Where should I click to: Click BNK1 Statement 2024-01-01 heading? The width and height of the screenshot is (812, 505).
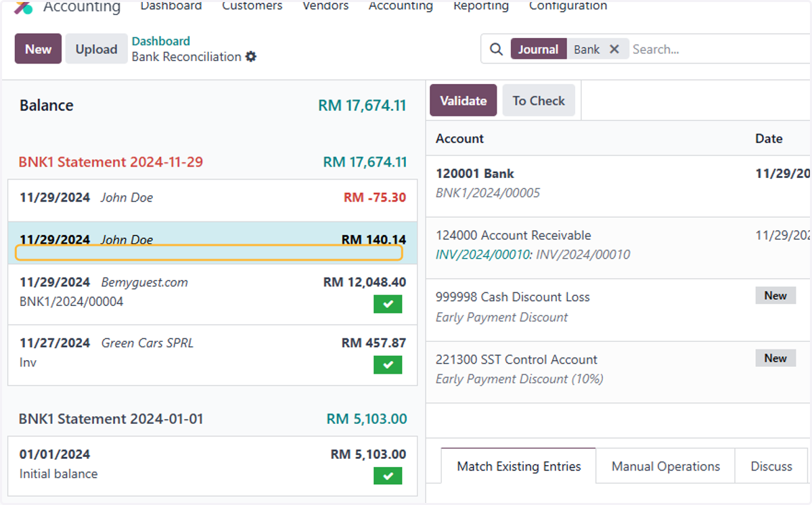coord(111,419)
